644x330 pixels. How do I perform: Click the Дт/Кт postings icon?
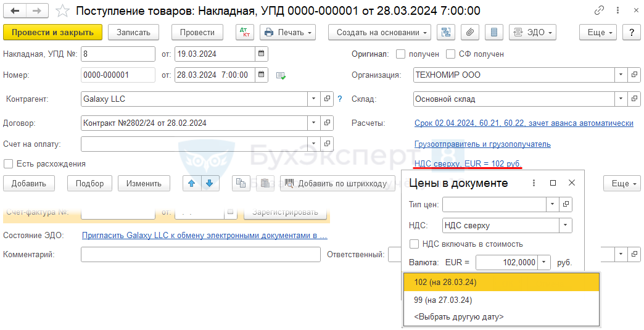tap(244, 32)
